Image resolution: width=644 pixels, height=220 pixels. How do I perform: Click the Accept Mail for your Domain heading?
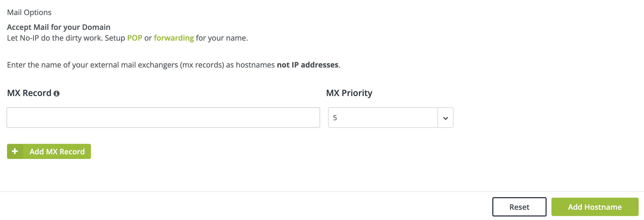(59, 27)
